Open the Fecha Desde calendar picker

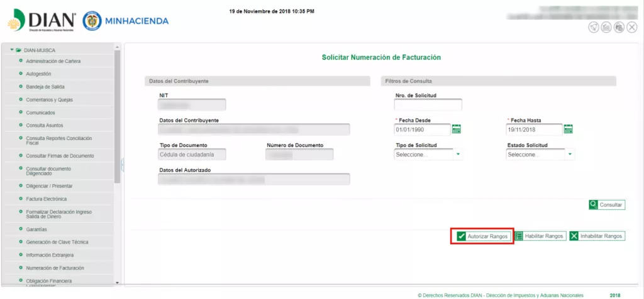click(457, 129)
